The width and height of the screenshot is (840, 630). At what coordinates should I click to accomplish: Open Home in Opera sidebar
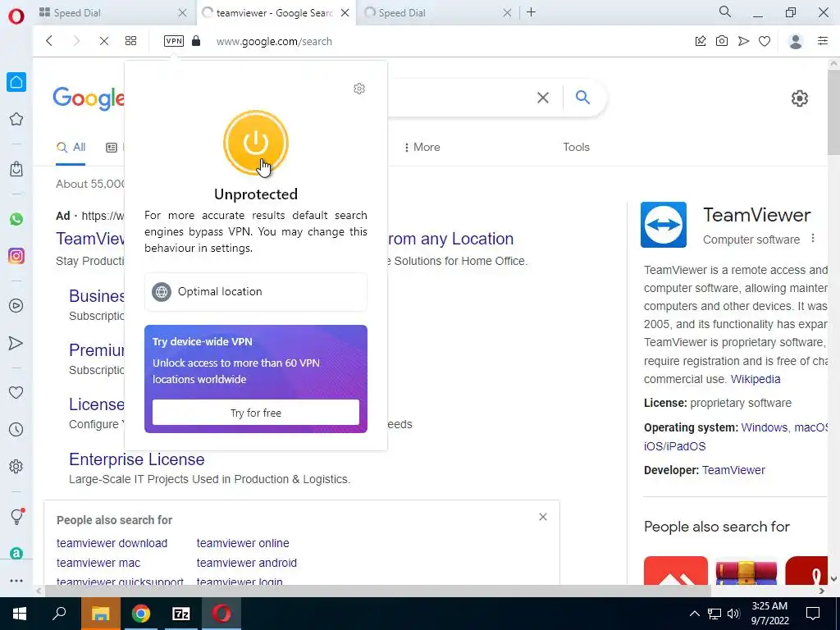(16, 82)
